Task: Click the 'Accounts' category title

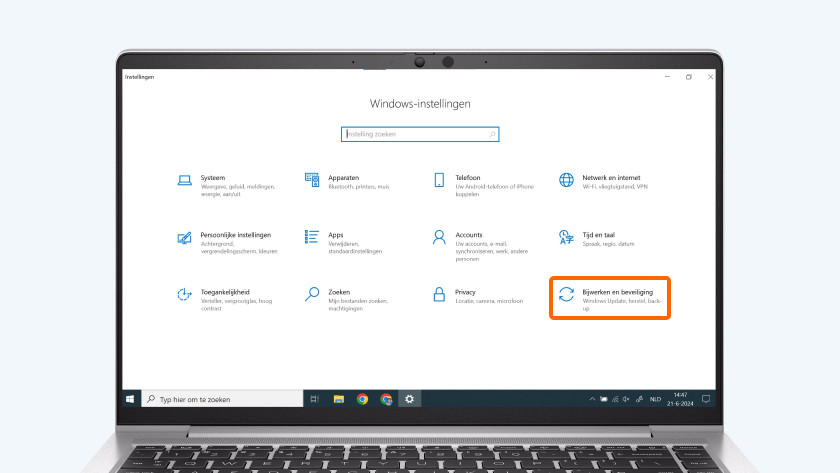Action: [469, 235]
